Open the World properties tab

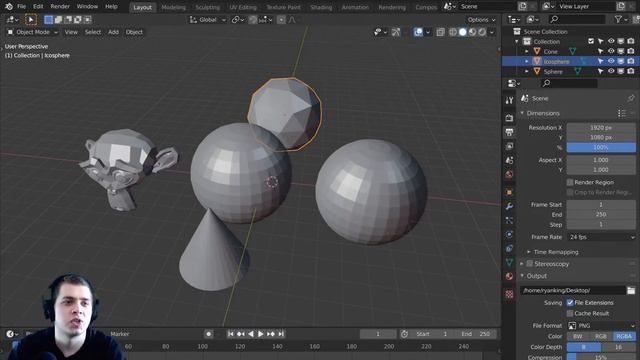(509, 174)
